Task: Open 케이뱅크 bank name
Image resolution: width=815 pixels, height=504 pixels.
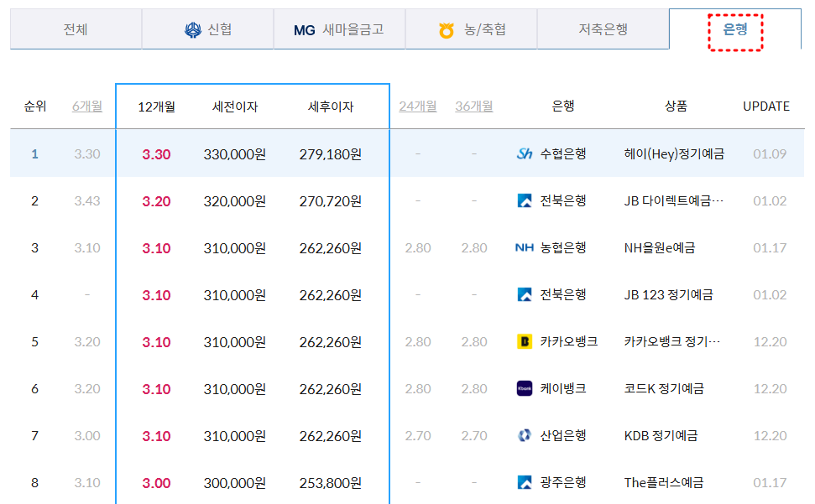Action: tap(563, 388)
